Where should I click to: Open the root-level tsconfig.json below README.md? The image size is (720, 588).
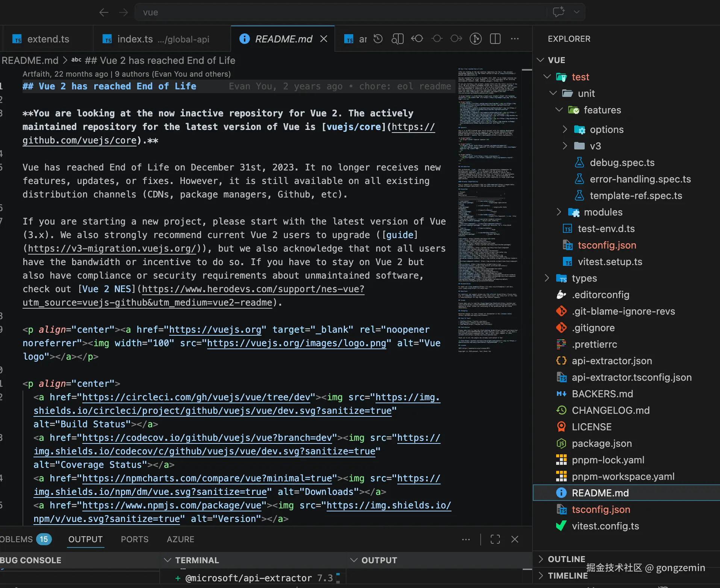tap(601, 510)
